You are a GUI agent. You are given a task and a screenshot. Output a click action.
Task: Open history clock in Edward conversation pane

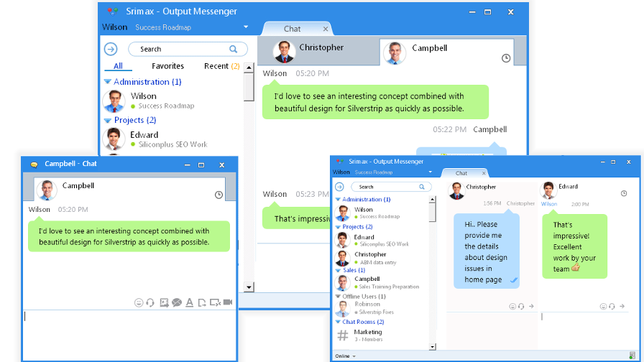(x=624, y=193)
